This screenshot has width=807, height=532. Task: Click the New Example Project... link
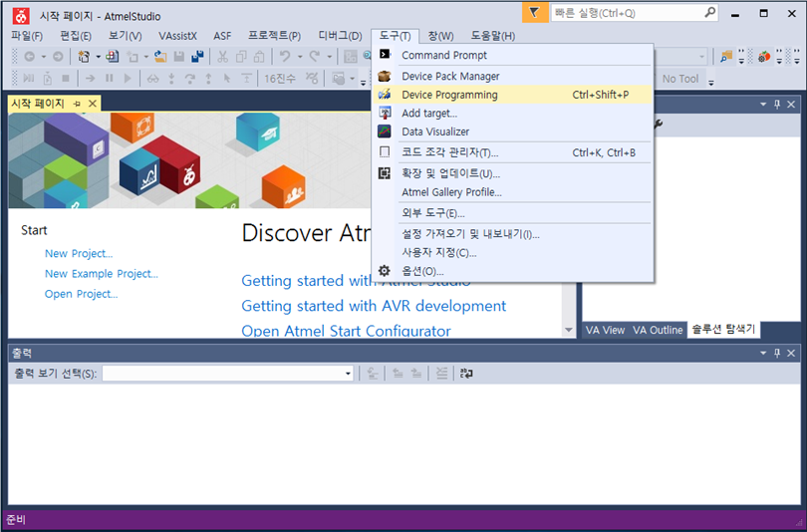pos(102,274)
